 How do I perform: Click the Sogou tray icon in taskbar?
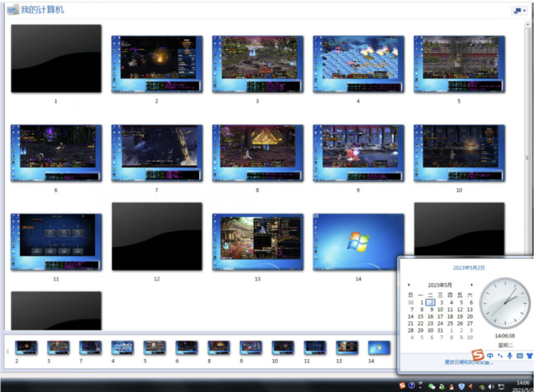pos(402,386)
